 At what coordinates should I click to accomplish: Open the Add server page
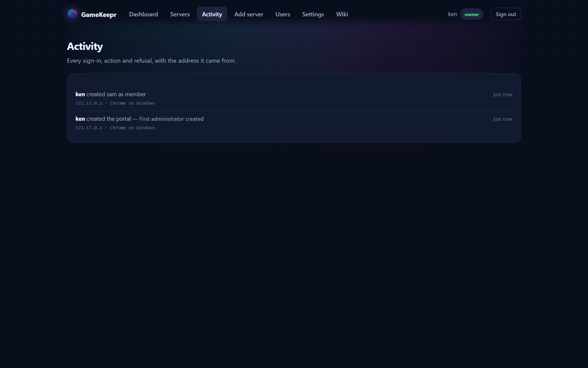click(x=249, y=14)
